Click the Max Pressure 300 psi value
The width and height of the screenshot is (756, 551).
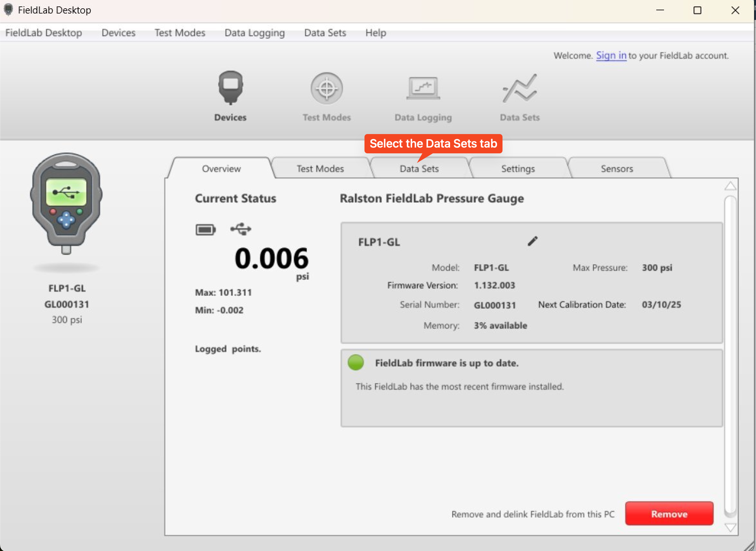point(657,267)
